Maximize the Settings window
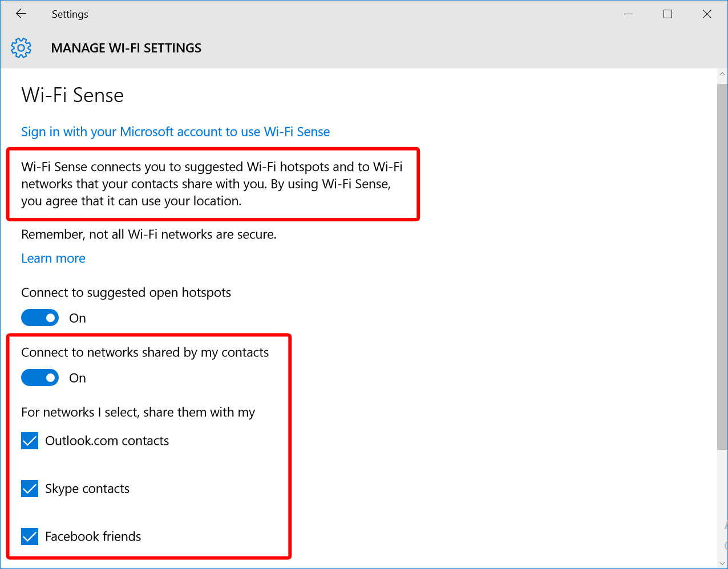Viewport: 728px width, 569px height. pyautogui.click(x=668, y=14)
